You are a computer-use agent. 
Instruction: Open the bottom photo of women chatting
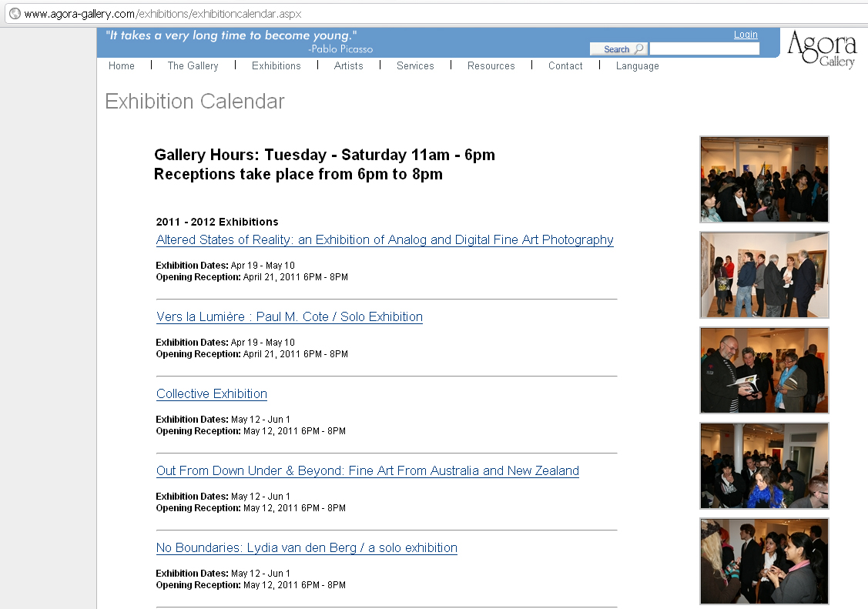pyautogui.click(x=765, y=561)
